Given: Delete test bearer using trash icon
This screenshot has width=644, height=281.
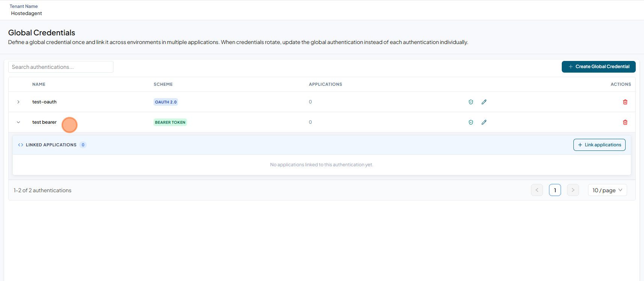Looking at the screenshot, I should [625, 122].
